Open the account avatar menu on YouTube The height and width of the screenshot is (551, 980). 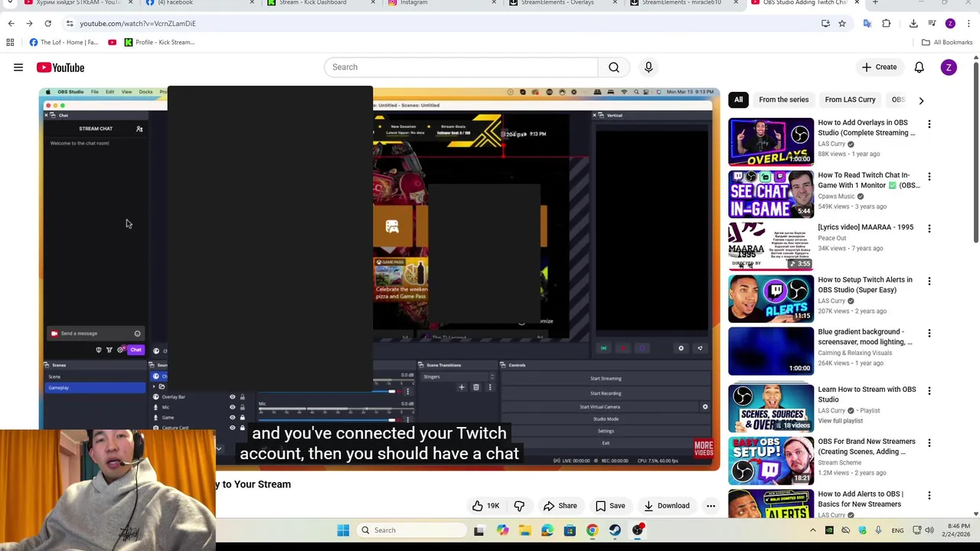[x=949, y=67]
